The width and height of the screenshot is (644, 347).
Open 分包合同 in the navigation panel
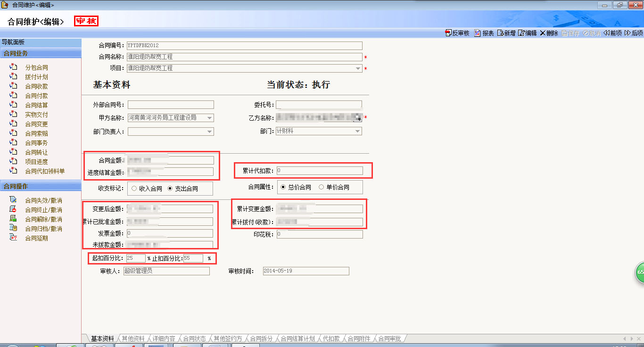36,67
